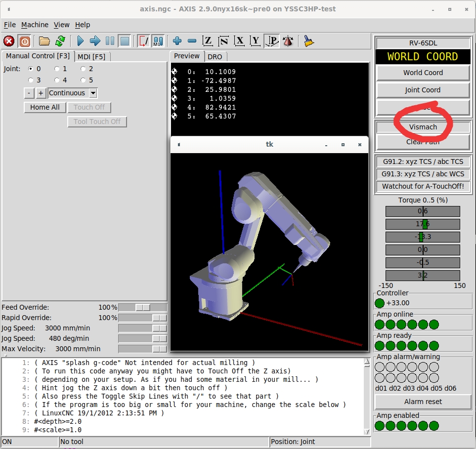Zoom in the preview with plus icon
The height and width of the screenshot is (449, 476).
(x=177, y=41)
